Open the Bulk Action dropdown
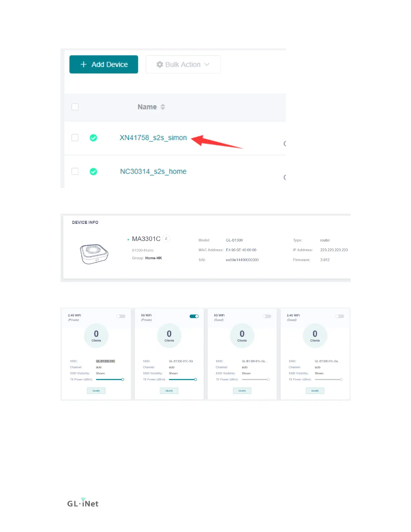This screenshot has width=411, height=532. (183, 64)
